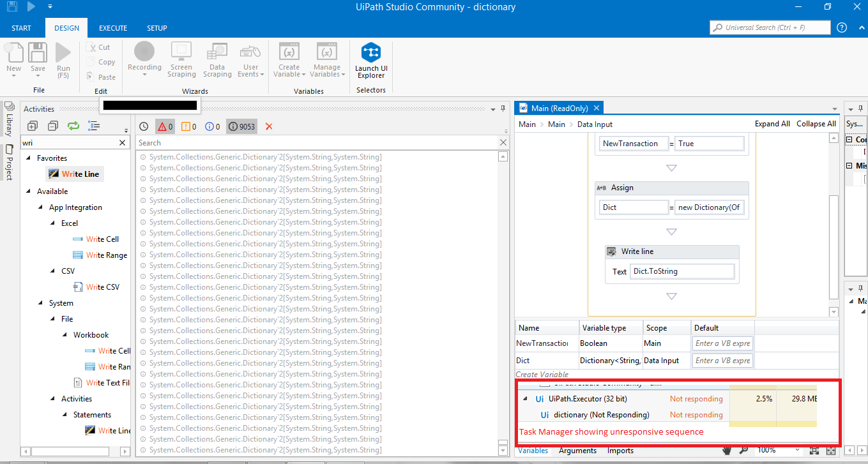Click the collapse all activities icon

click(53, 126)
